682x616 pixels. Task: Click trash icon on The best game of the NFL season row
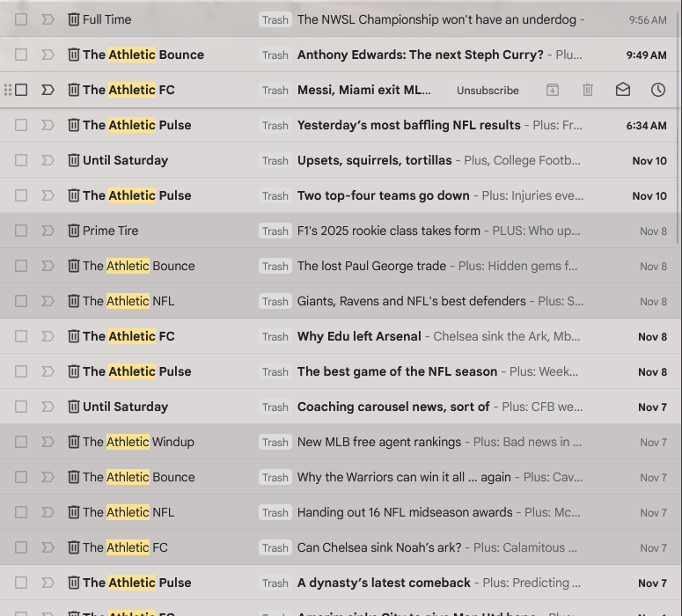(x=74, y=371)
